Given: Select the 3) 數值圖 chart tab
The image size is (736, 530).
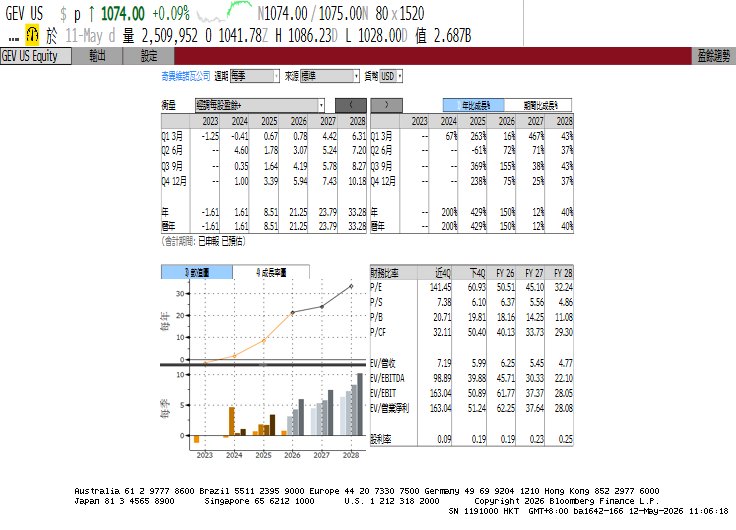Looking at the screenshot, I should pyautogui.click(x=197, y=272).
